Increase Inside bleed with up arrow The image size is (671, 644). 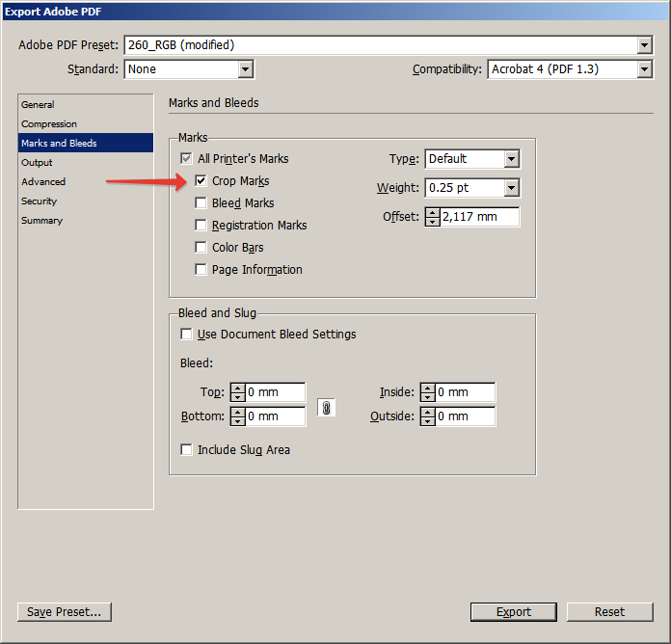click(x=427, y=389)
